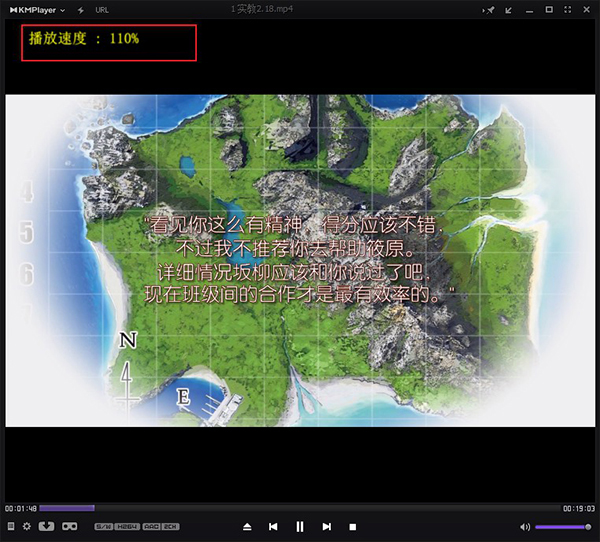
Task: Go to the previous file
Action: pyautogui.click(x=273, y=526)
